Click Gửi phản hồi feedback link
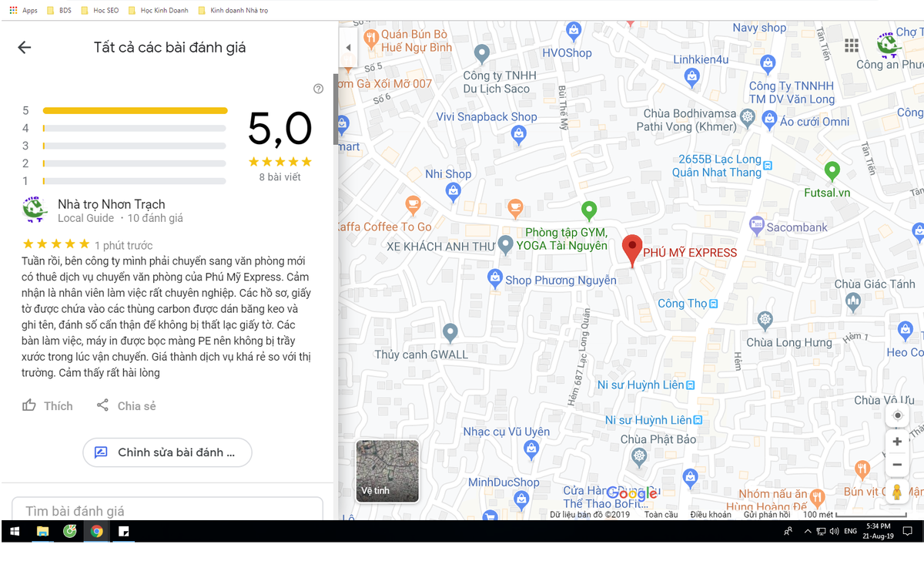Viewport: 924px width, 578px height. click(x=767, y=515)
